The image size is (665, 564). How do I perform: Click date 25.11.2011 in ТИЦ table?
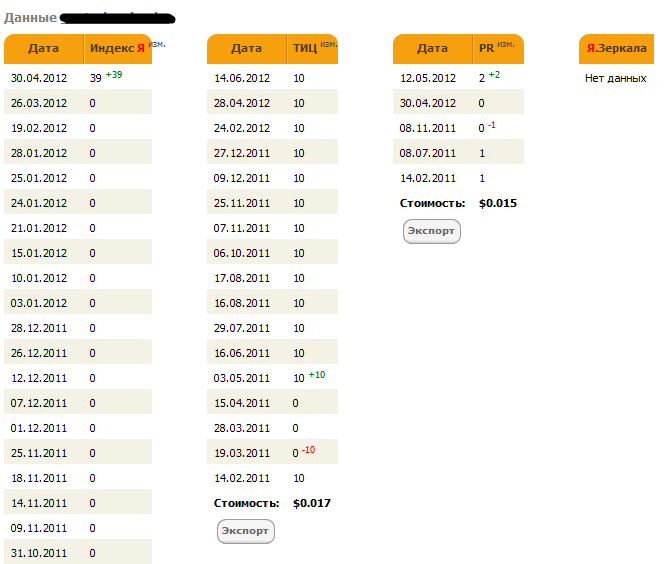(242, 204)
